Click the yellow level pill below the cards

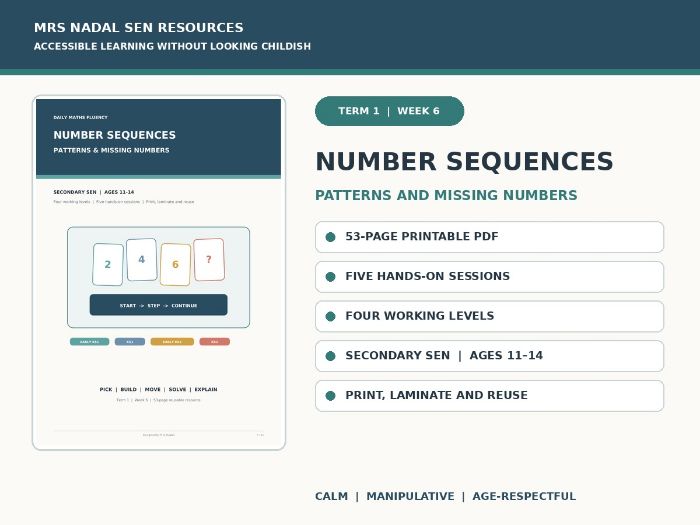pos(172,342)
